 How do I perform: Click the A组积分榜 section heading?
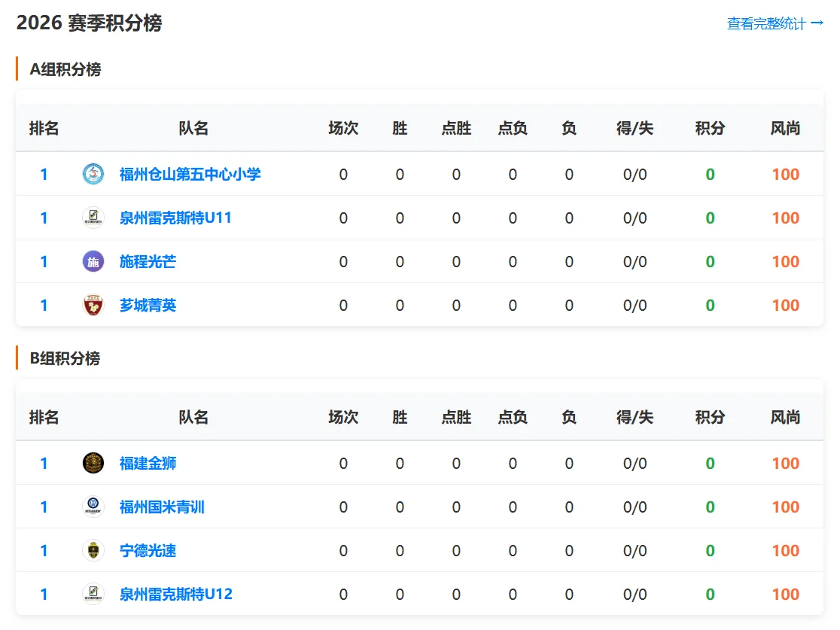click(x=65, y=69)
